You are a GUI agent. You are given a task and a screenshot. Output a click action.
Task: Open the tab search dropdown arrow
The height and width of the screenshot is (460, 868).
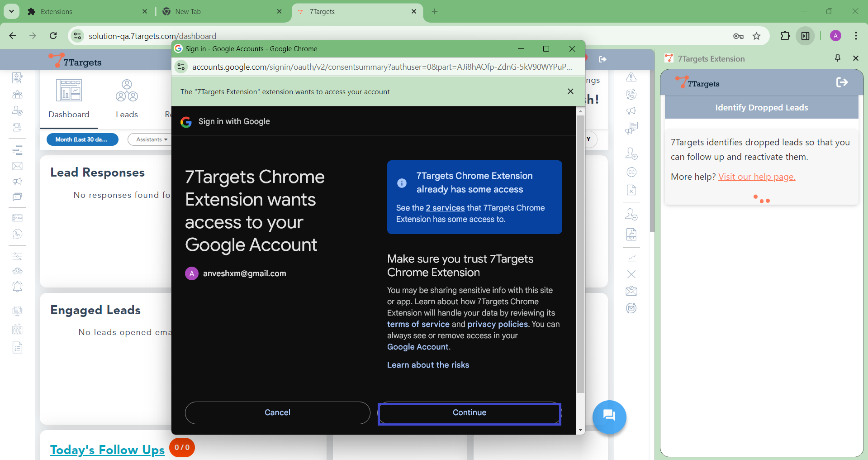click(x=11, y=11)
